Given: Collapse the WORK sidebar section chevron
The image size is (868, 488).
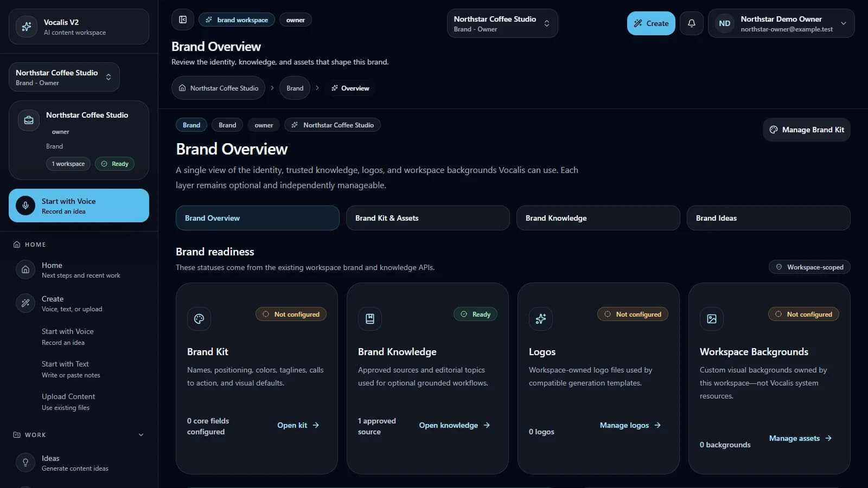Looking at the screenshot, I should coord(141,435).
